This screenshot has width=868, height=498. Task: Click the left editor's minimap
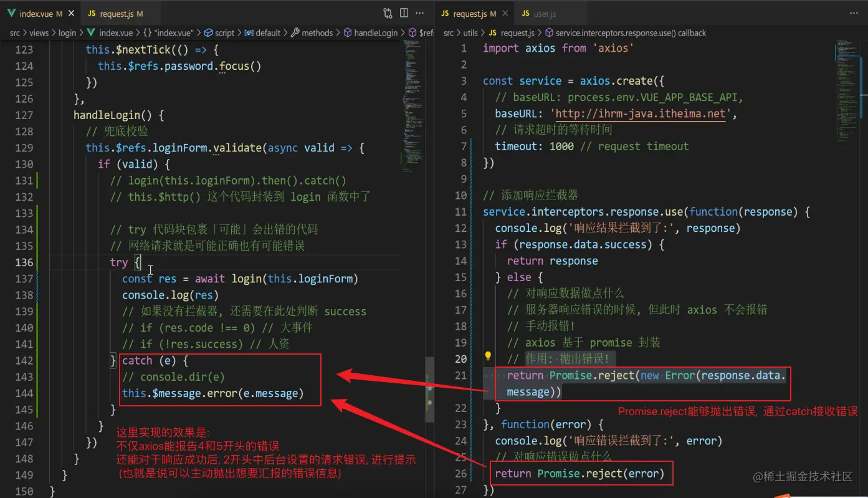pyautogui.click(x=413, y=106)
